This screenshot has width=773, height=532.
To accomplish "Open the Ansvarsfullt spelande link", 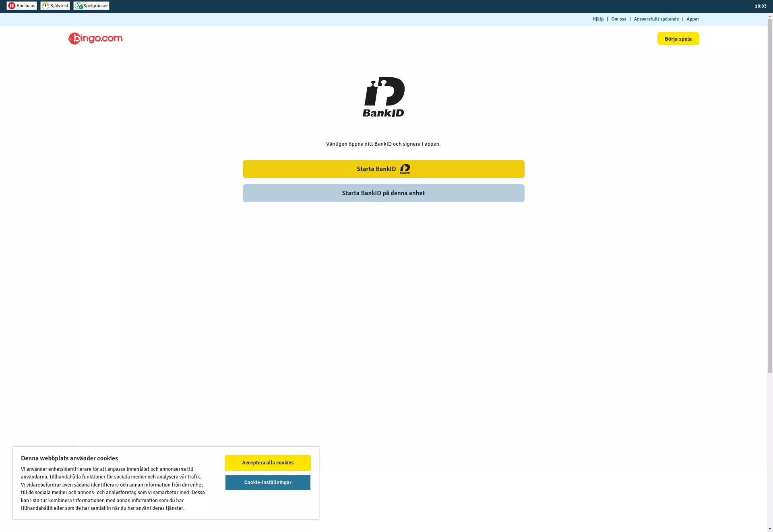I will point(656,19).
